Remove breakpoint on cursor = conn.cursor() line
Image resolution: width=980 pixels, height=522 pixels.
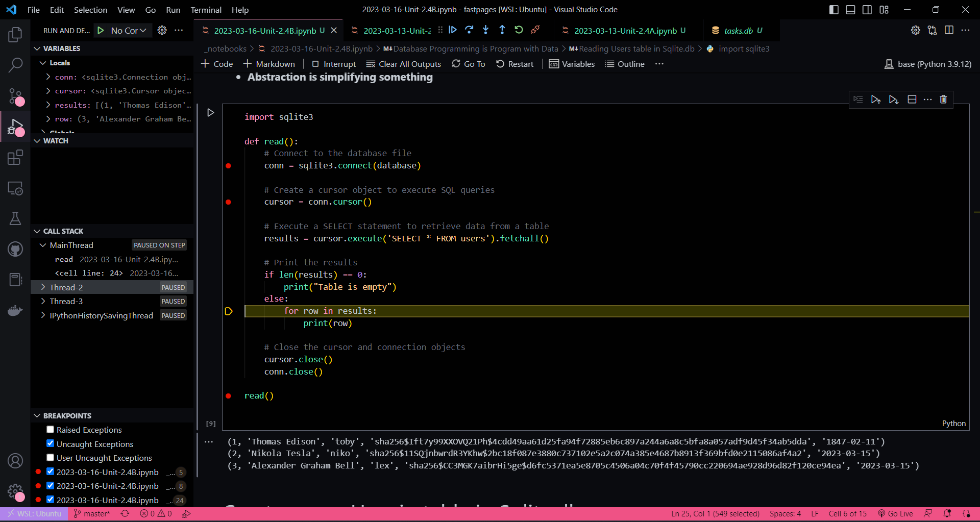(x=229, y=202)
